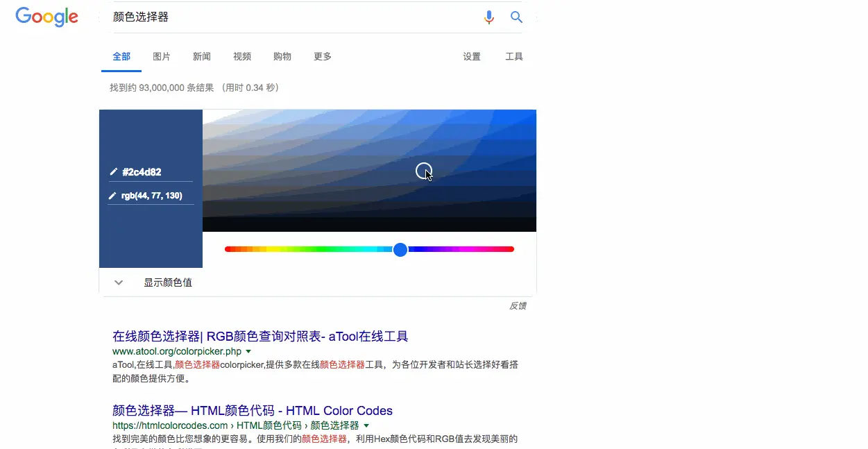Open the 设置 menu

pos(471,57)
